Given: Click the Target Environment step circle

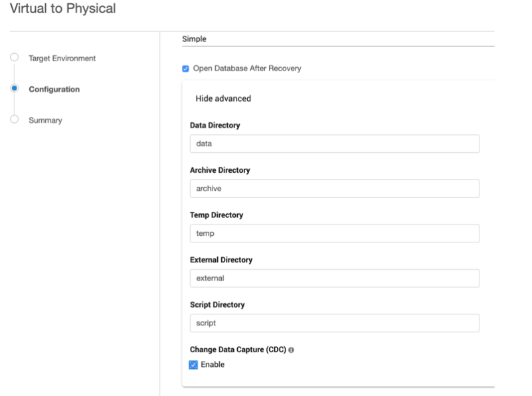Looking at the screenshot, I should click(13, 58).
